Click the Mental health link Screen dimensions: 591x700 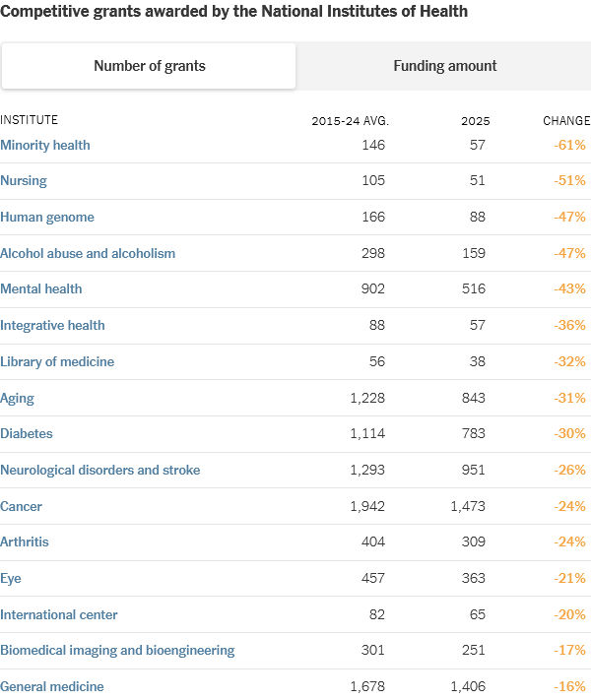tap(41, 289)
